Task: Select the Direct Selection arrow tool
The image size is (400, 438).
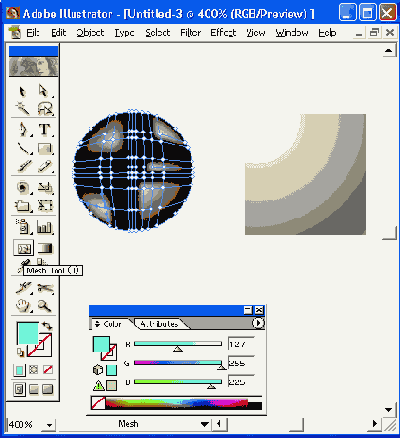Action: point(44,91)
